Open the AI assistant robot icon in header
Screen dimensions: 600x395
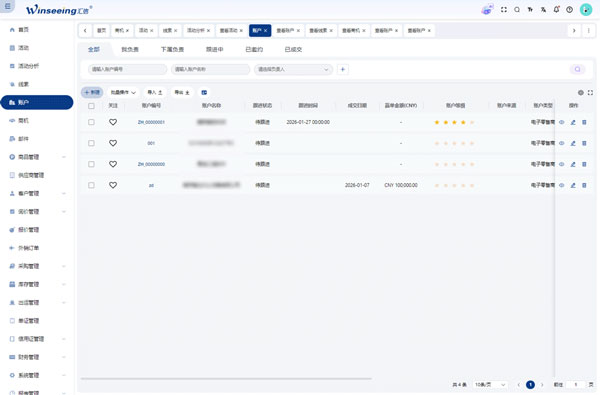coord(487,10)
